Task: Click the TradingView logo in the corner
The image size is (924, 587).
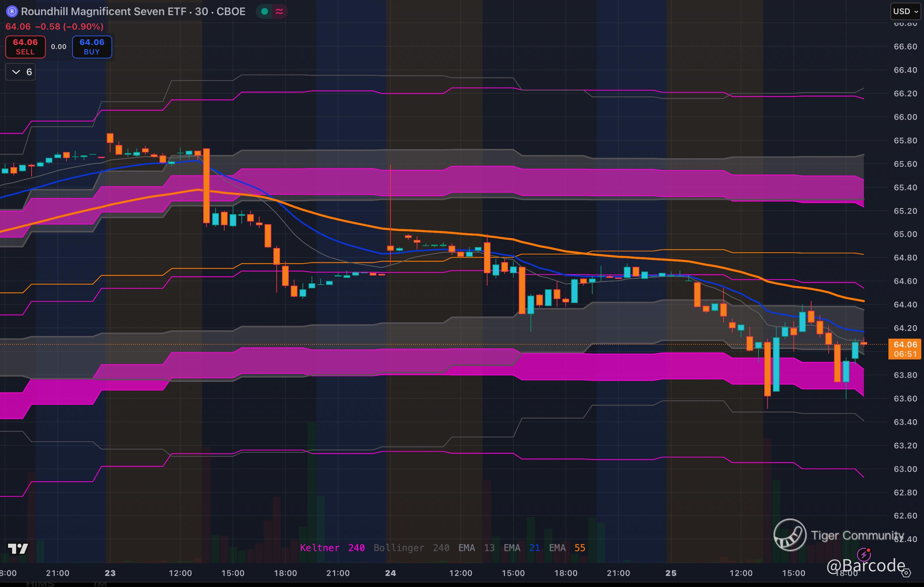Action: [18, 549]
